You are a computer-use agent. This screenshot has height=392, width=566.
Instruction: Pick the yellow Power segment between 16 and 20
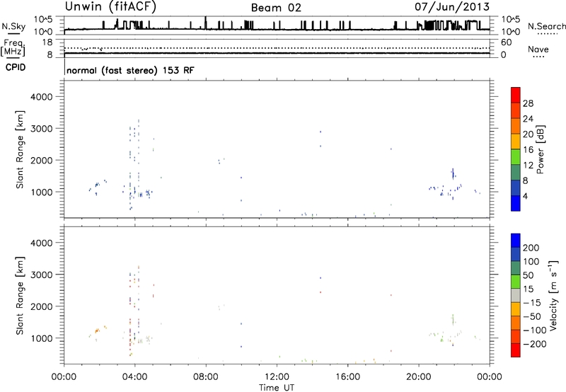pos(516,141)
